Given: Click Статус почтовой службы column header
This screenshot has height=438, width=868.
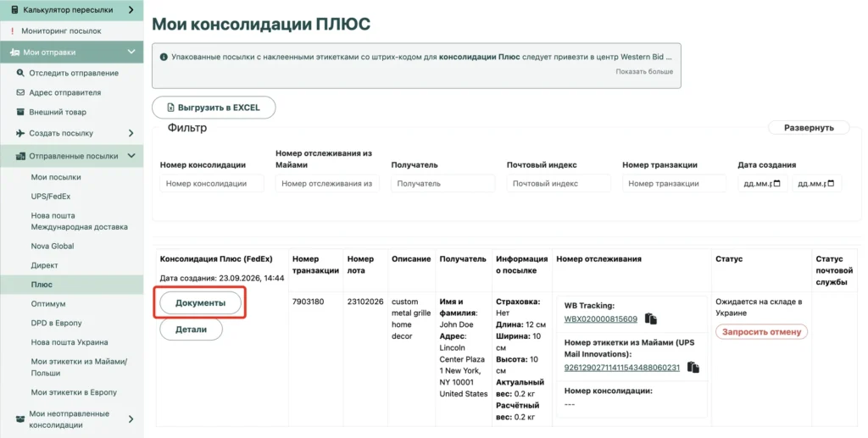Looking at the screenshot, I should click(834, 270).
